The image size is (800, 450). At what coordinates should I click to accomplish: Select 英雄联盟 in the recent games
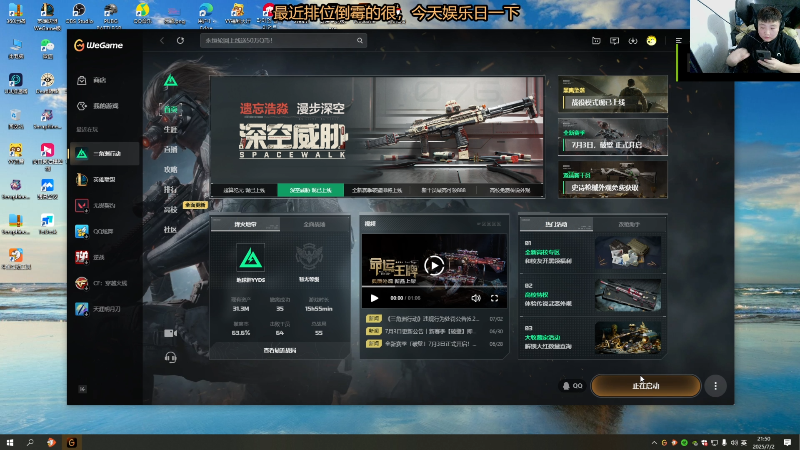click(x=104, y=179)
